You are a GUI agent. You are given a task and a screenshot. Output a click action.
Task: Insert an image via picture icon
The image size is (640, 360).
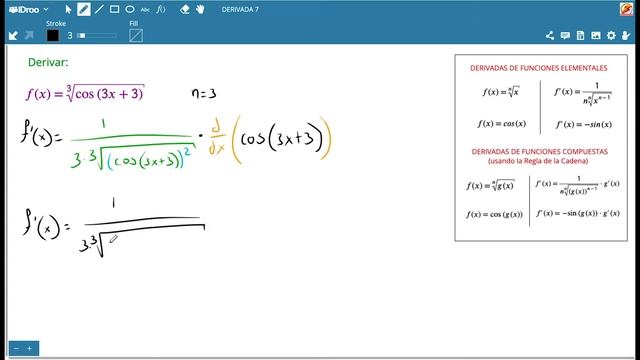coord(596,36)
